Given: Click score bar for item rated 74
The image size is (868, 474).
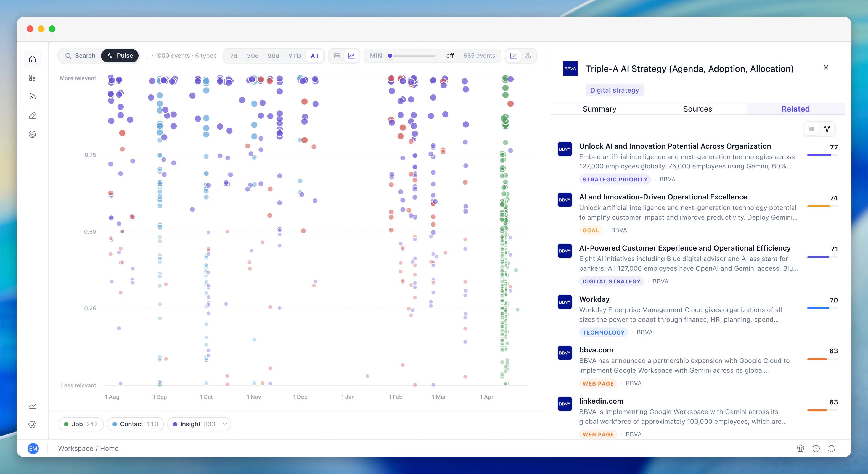Looking at the screenshot, I should coord(822,206).
